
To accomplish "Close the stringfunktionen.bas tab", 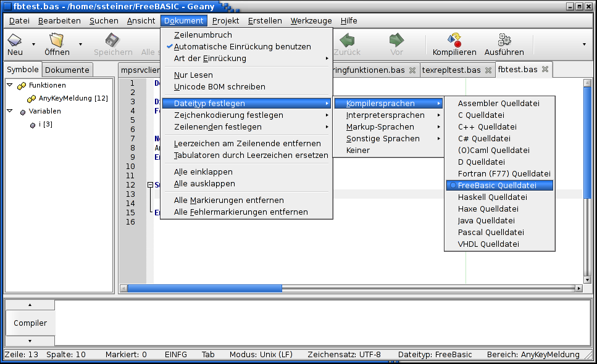I will (x=412, y=70).
